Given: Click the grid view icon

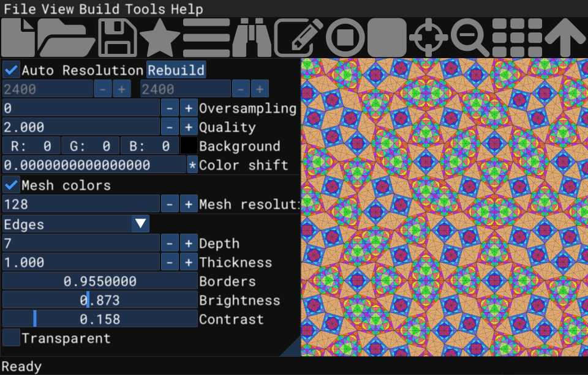Looking at the screenshot, I should [516, 38].
